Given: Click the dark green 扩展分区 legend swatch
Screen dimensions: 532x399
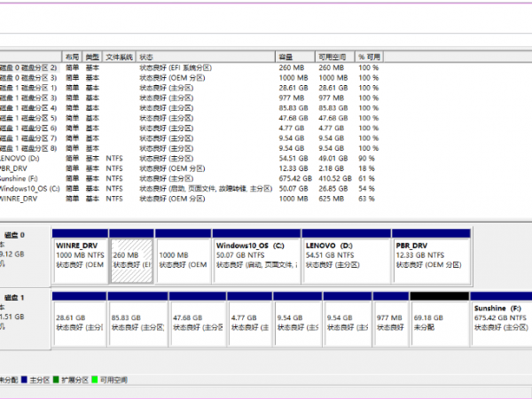Looking at the screenshot, I should point(55,380).
